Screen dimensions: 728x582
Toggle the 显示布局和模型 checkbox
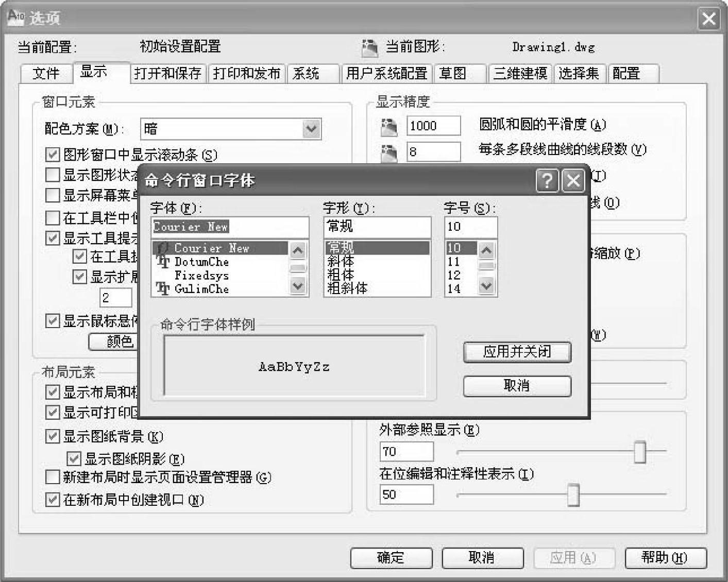pos(53,392)
